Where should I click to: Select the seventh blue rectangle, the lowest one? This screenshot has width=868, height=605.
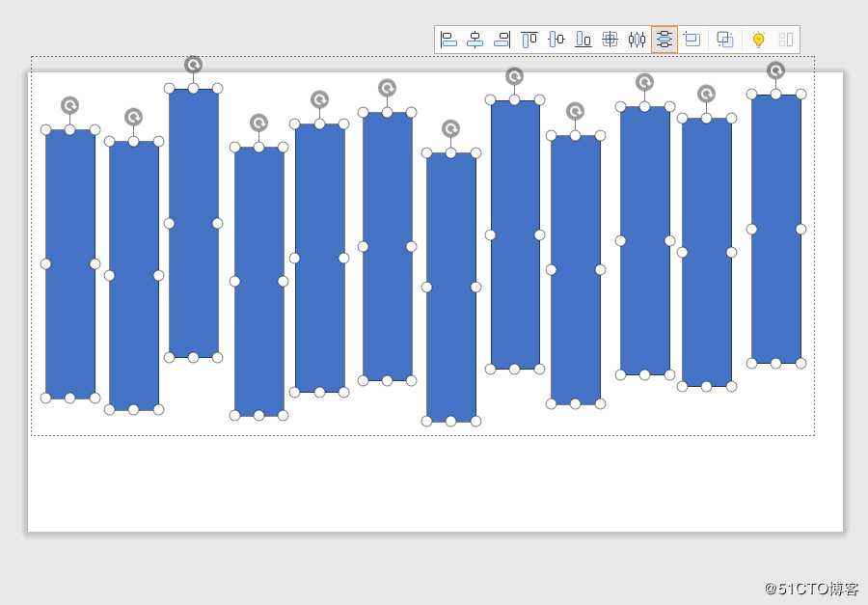(x=451, y=287)
